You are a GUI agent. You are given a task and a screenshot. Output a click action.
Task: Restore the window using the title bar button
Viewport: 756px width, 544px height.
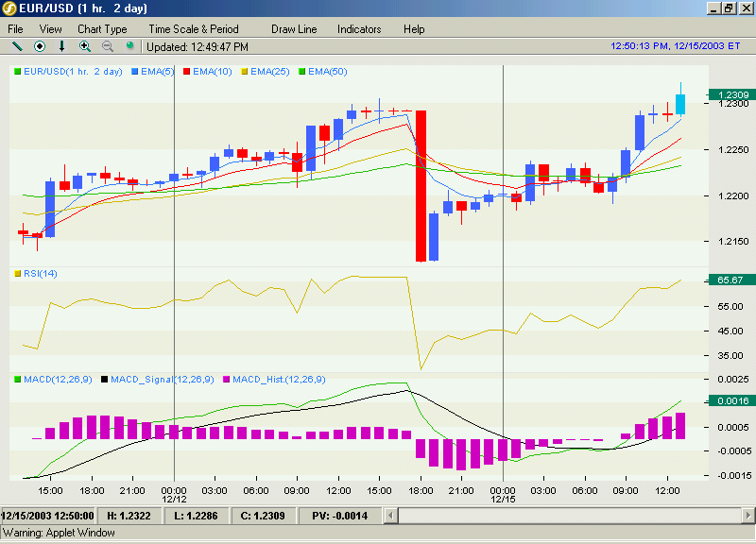tap(729, 8)
